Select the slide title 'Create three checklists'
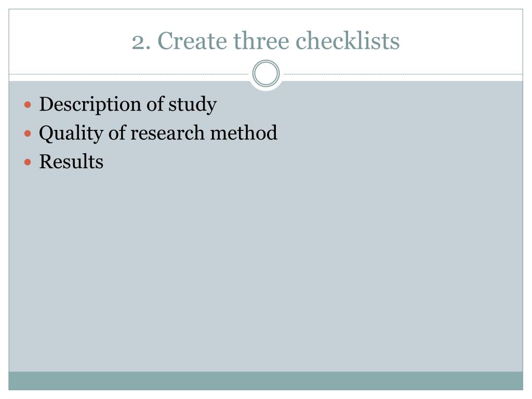Screen dimensions: 532x399 pos(266,41)
